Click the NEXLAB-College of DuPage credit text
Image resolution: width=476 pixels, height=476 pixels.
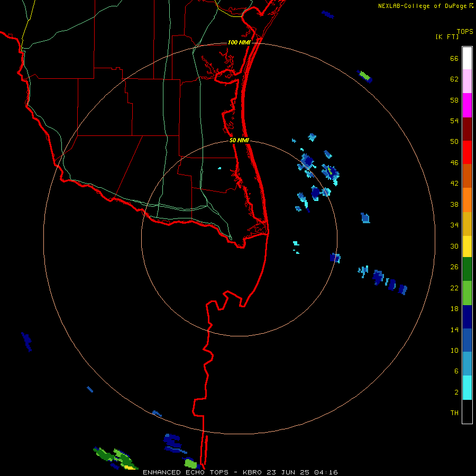(422, 6)
